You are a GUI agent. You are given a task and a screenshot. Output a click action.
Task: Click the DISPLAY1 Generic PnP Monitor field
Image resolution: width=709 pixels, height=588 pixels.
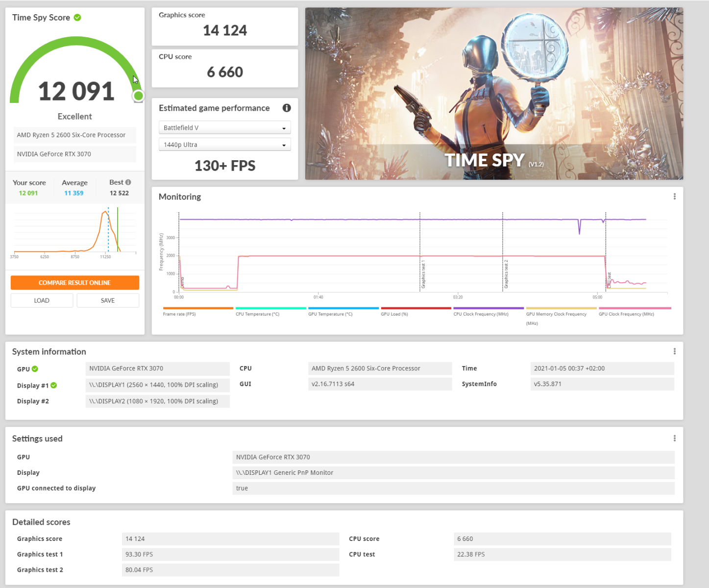454,473
